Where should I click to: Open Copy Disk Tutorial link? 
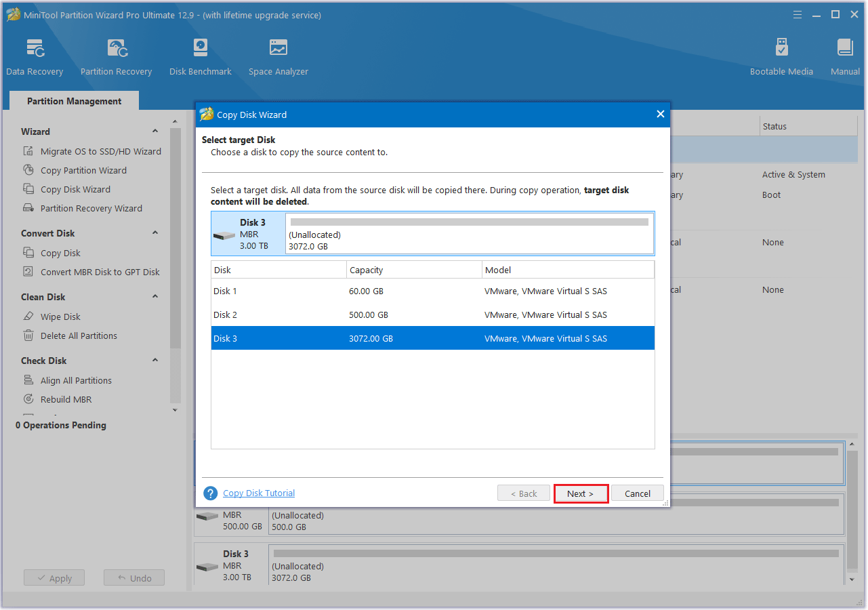[x=259, y=493]
